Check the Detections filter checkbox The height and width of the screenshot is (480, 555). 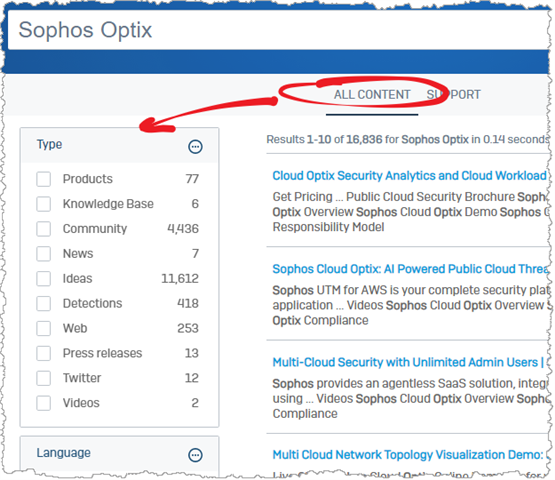(x=44, y=303)
